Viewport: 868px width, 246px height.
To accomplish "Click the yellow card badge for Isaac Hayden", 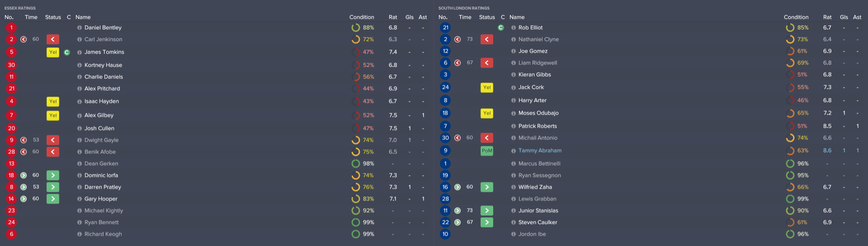I will click(x=52, y=102).
